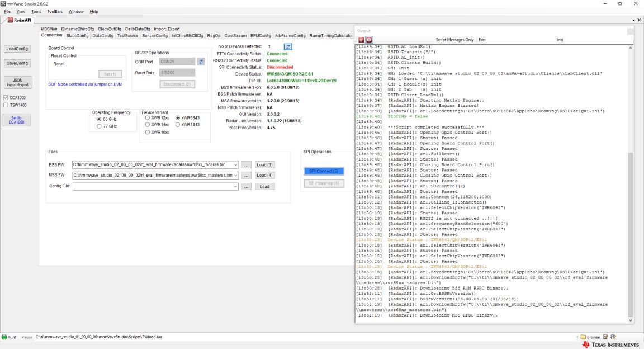Open the ContStream tab
644x349 pixels.
coord(235,36)
